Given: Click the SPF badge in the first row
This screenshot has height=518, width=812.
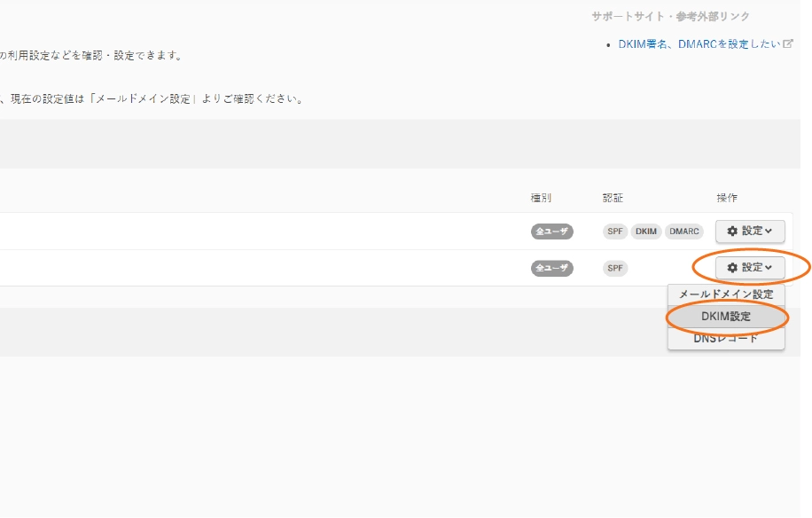Looking at the screenshot, I should [x=615, y=232].
